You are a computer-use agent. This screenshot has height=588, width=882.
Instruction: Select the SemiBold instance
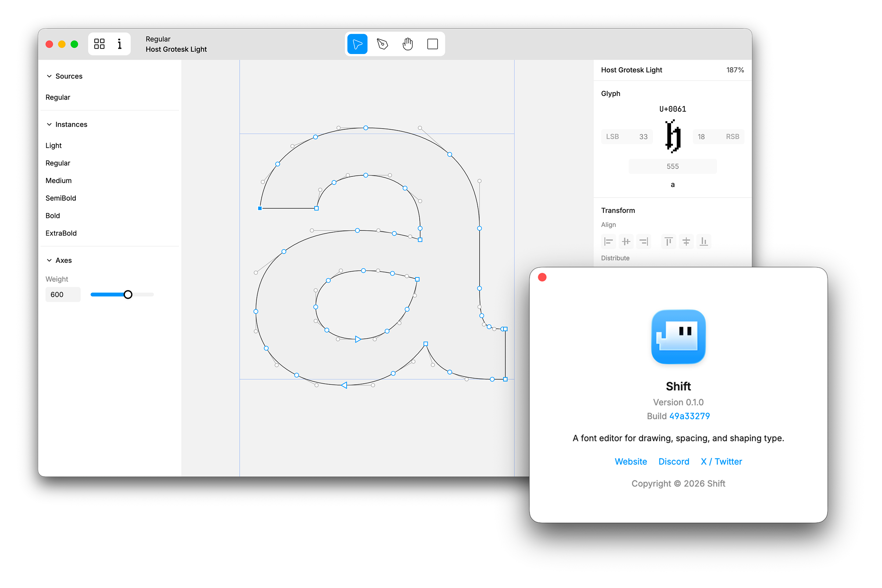pyautogui.click(x=61, y=198)
